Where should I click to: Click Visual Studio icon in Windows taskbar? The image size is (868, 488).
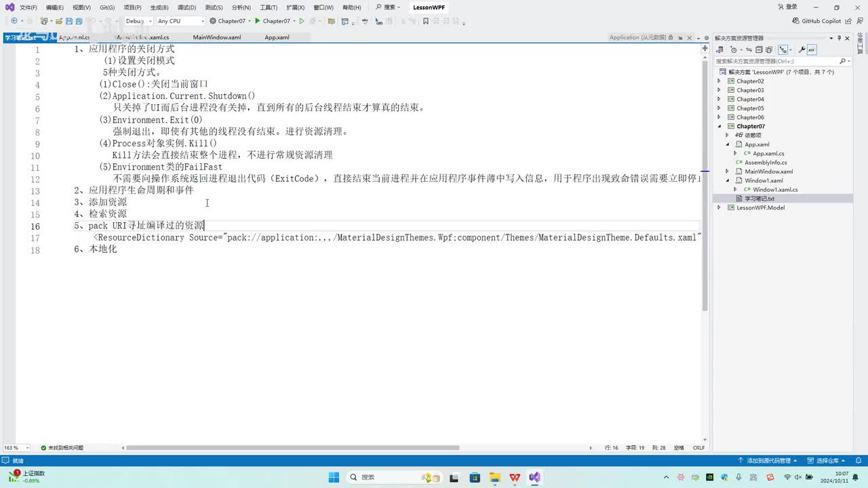[535, 477]
